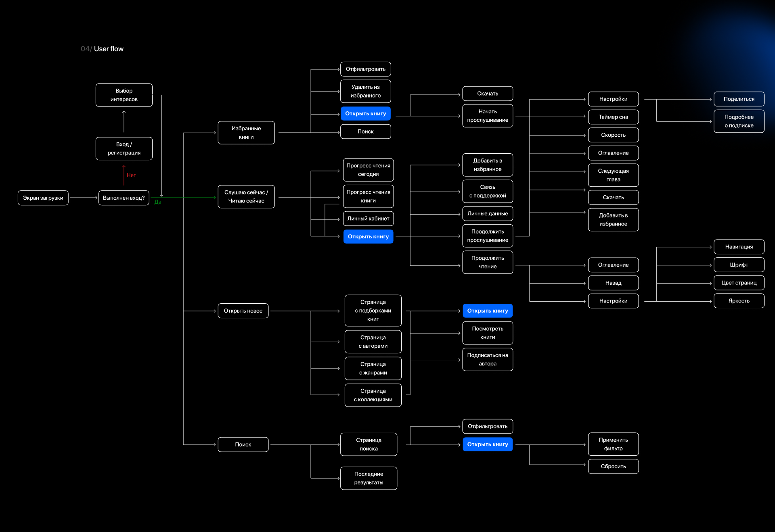The height and width of the screenshot is (532, 775).
Task: Select the 'Яркость' node
Action: tap(738, 301)
